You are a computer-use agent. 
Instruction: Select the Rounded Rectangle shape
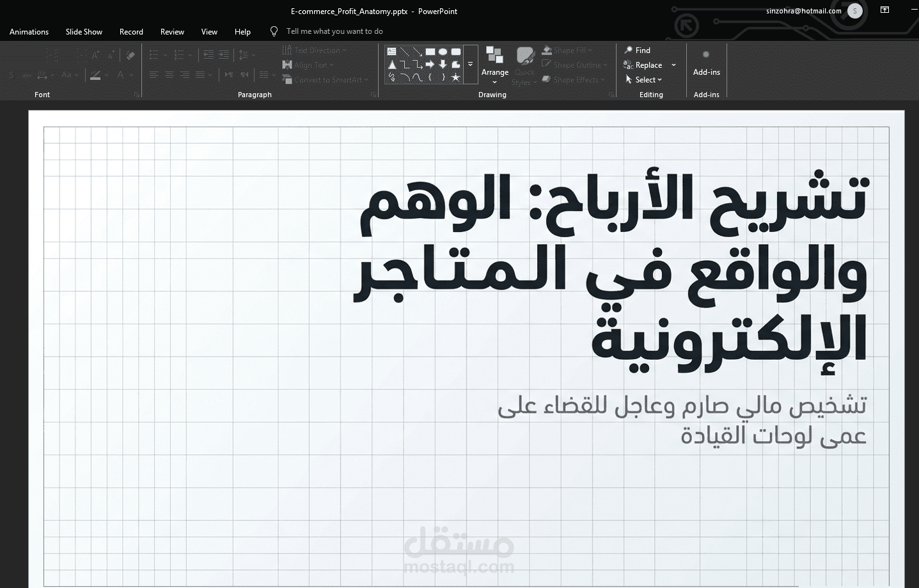click(x=455, y=52)
